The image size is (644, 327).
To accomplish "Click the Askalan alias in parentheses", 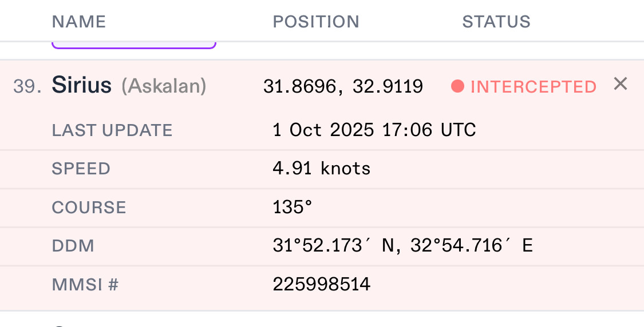I will 164,86.
